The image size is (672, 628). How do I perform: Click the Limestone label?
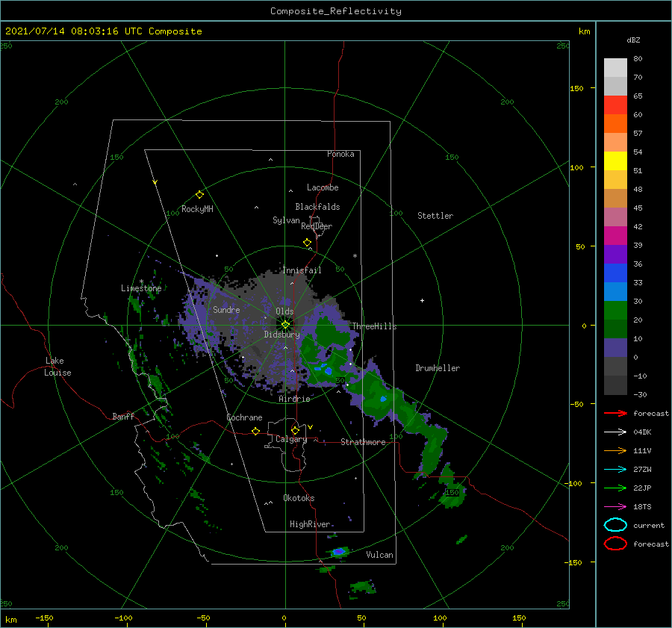[141, 288]
